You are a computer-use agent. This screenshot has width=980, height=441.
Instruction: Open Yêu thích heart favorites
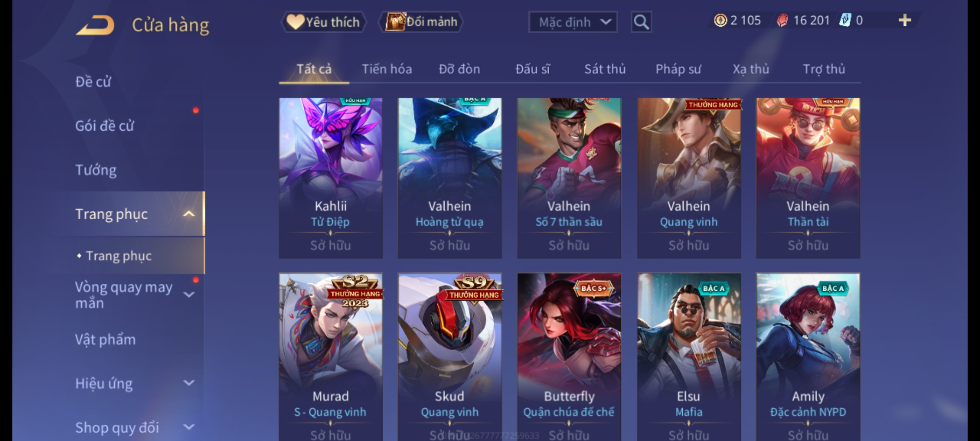tap(323, 22)
